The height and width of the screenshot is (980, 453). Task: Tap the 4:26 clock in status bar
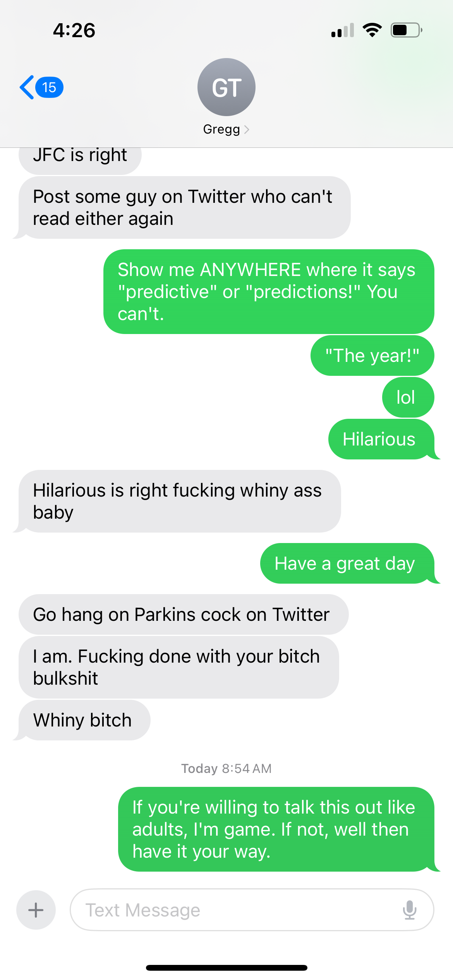[74, 30]
